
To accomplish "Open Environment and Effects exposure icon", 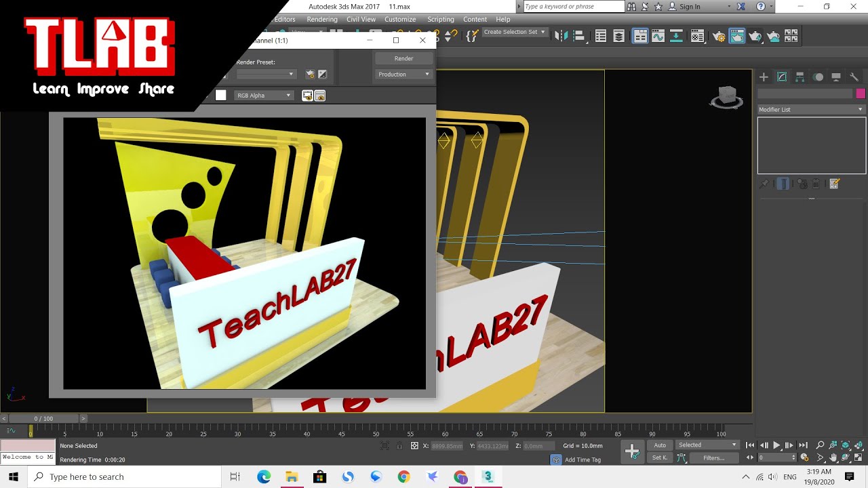I will [323, 74].
